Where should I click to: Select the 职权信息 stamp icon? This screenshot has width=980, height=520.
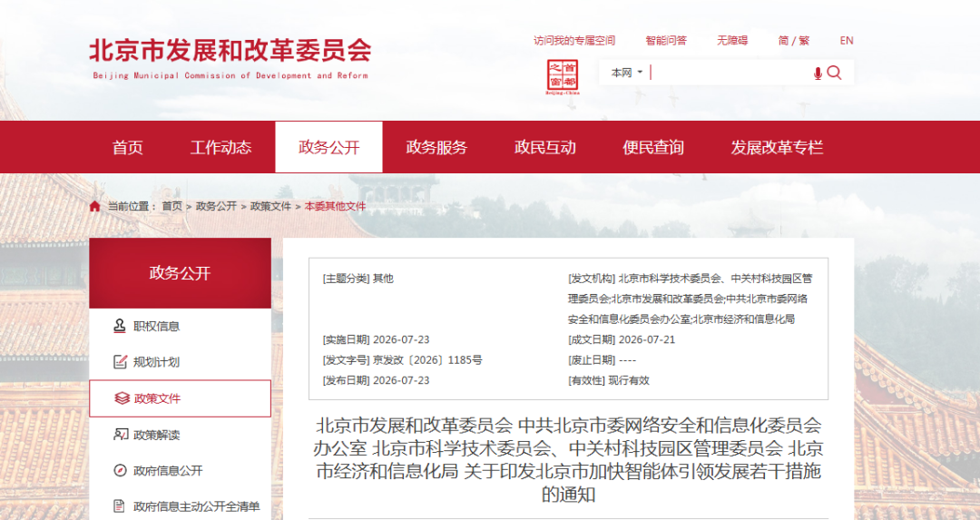click(120, 326)
